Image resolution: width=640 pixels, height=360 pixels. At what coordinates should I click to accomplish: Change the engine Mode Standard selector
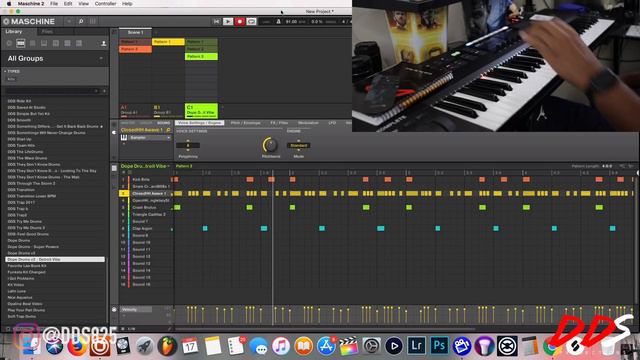tap(298, 145)
